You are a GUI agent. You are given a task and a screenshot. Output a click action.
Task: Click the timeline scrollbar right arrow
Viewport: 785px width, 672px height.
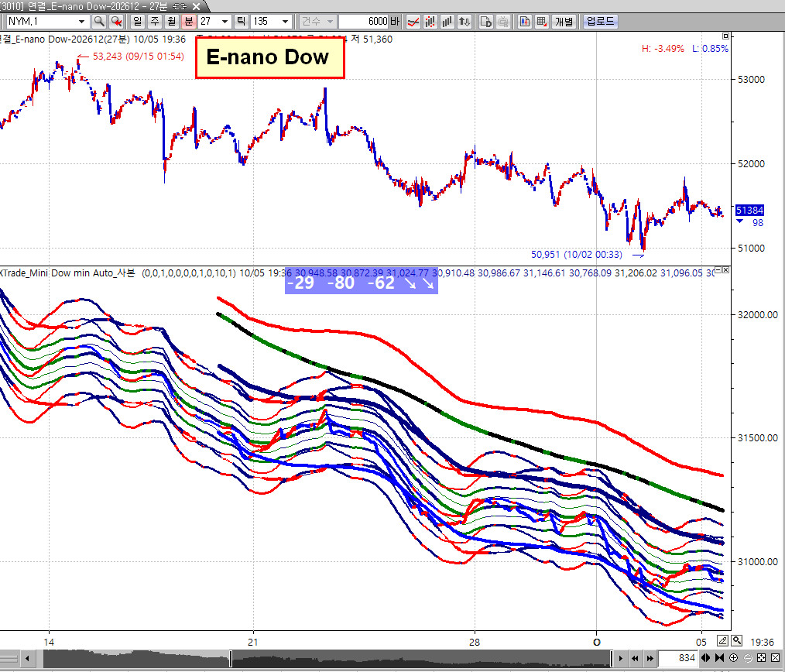point(621,659)
